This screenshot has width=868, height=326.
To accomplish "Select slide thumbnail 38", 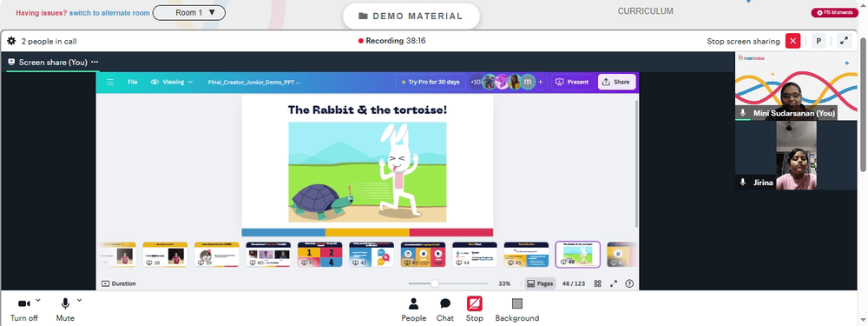I will click(x=165, y=255).
